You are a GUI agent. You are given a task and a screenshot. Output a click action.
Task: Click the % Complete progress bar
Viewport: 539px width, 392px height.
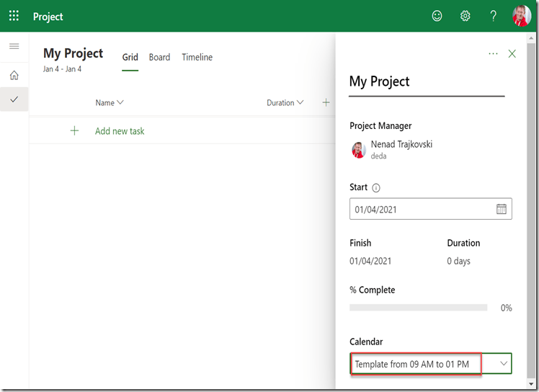[x=418, y=308]
